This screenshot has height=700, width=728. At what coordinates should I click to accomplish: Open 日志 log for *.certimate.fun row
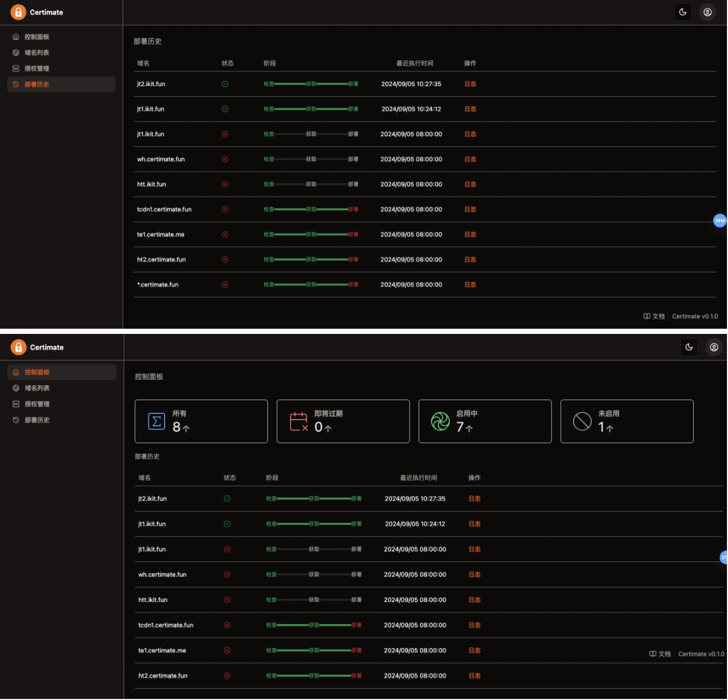(470, 285)
